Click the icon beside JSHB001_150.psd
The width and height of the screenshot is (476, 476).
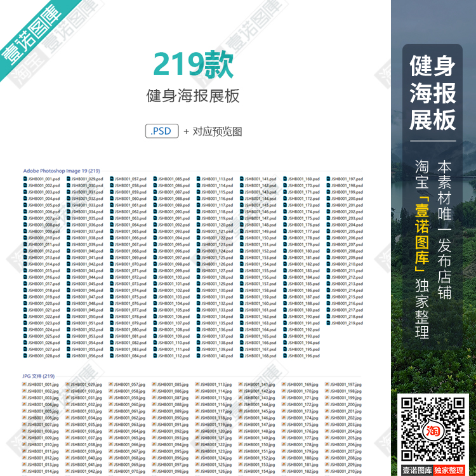point(242,238)
